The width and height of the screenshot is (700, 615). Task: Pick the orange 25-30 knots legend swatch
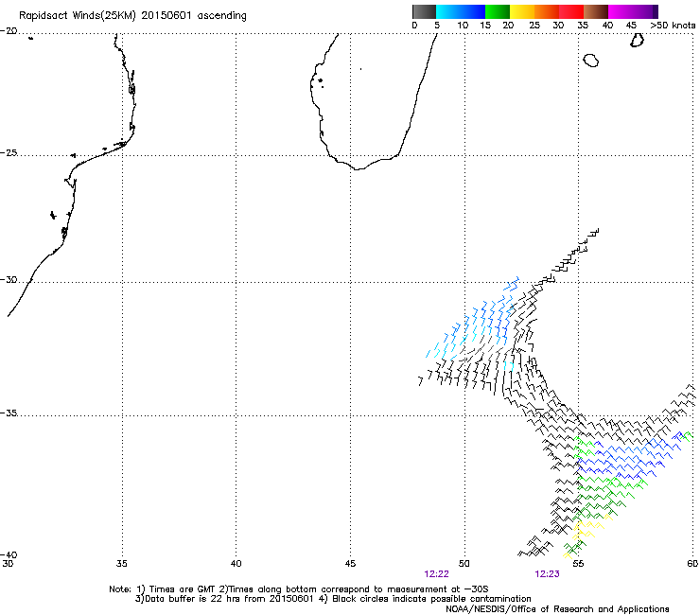(547, 11)
